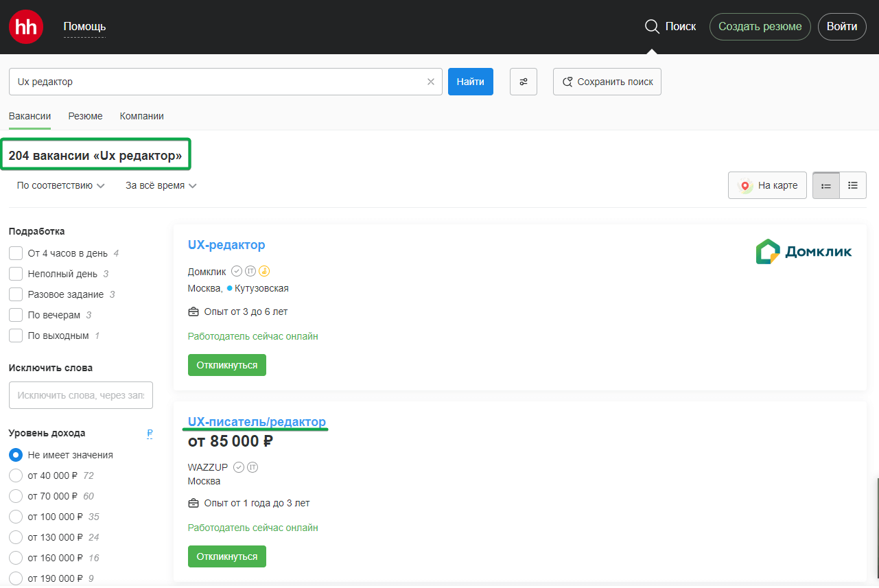The image size is (879, 588).
Task: Focus the 'Исключить слова' input field
Action: click(81, 395)
